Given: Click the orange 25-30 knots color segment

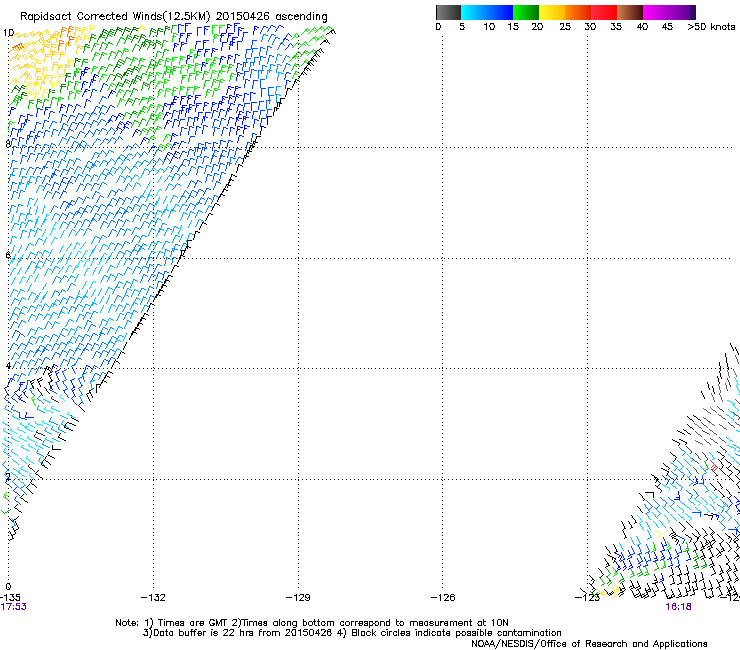Looking at the screenshot, I should 578,12.
